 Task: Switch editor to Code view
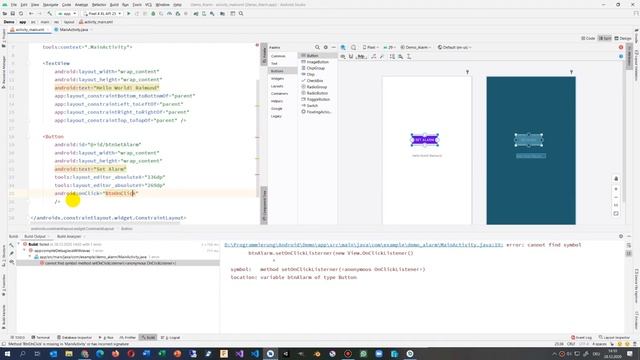pos(588,38)
